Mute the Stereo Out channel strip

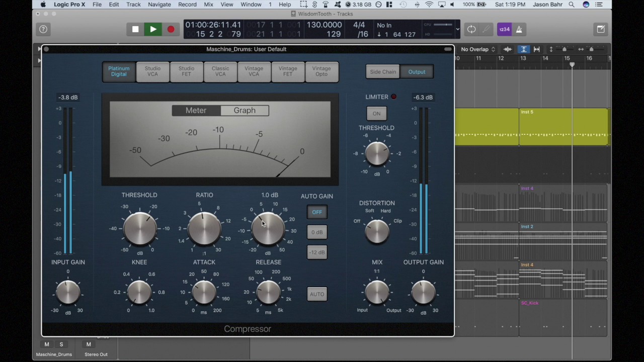click(89, 344)
